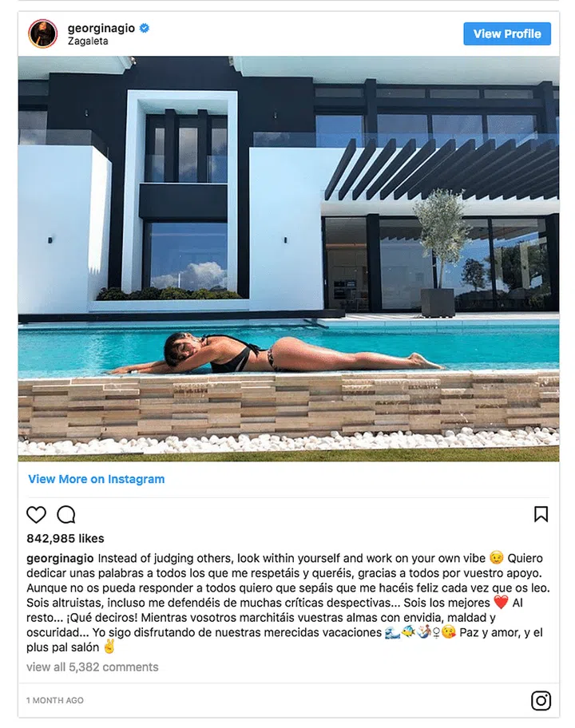Like the post with the heart icon
The image size is (575, 728).
click(x=36, y=514)
